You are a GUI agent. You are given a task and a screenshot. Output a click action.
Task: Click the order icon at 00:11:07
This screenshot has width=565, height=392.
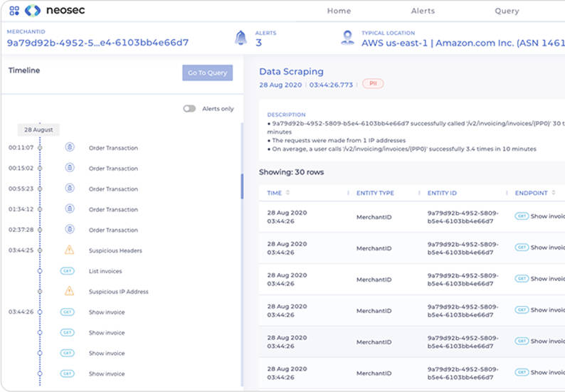(x=70, y=148)
